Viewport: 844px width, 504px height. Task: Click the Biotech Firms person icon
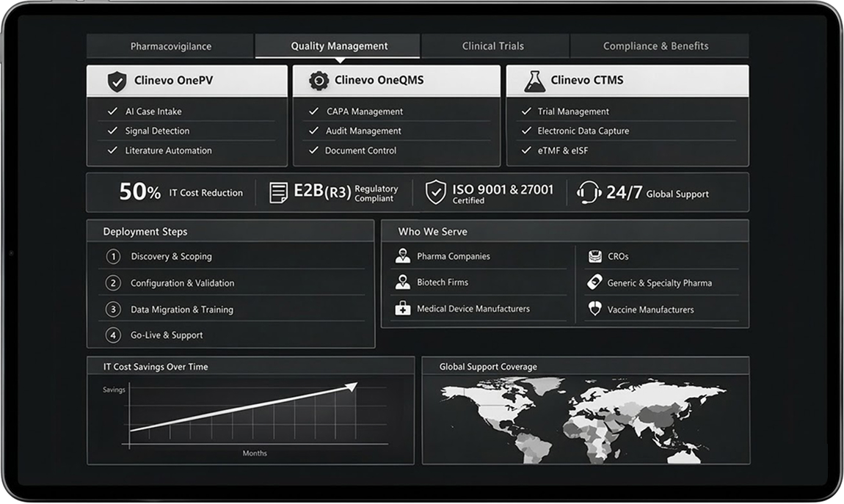(x=403, y=282)
